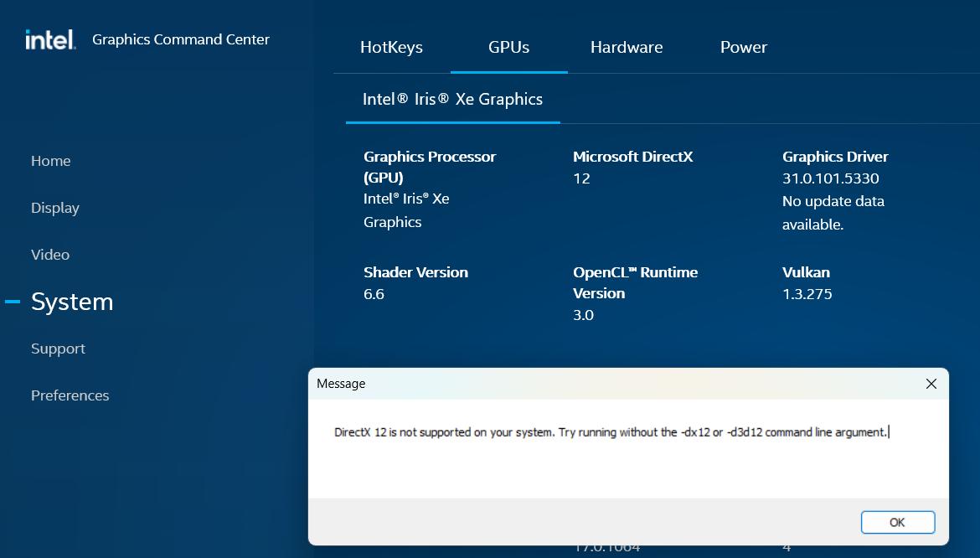Switch to the HotKeys tab
Image resolution: width=980 pixels, height=558 pixels.
click(x=391, y=47)
